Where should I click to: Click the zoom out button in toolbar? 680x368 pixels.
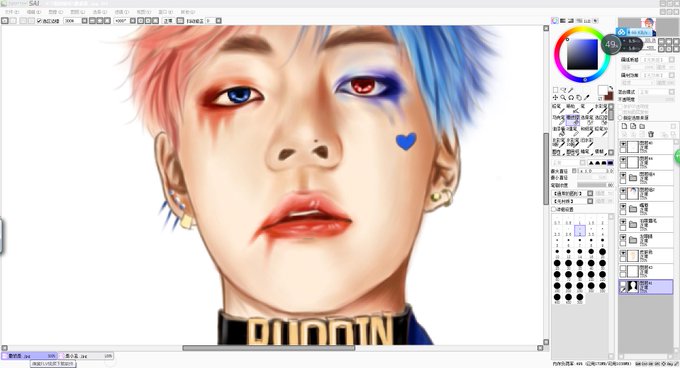pos(92,21)
